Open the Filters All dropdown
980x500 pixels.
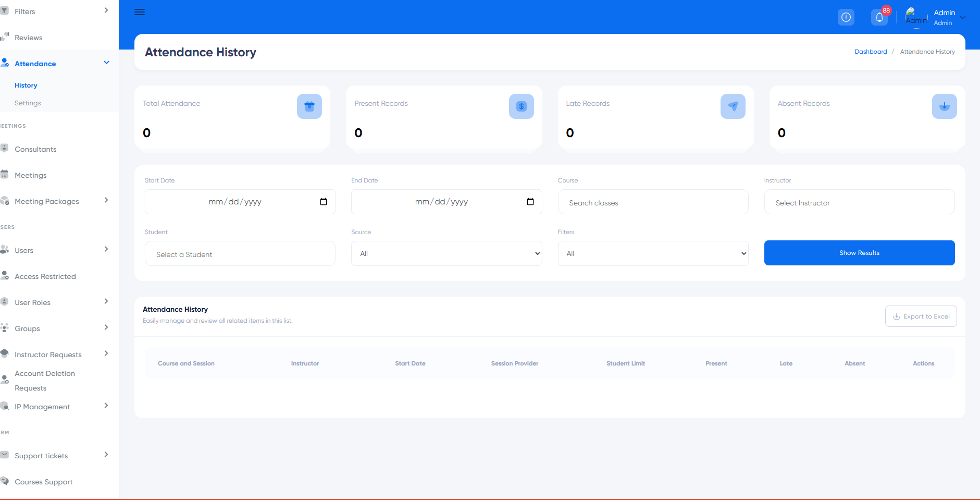(x=653, y=253)
